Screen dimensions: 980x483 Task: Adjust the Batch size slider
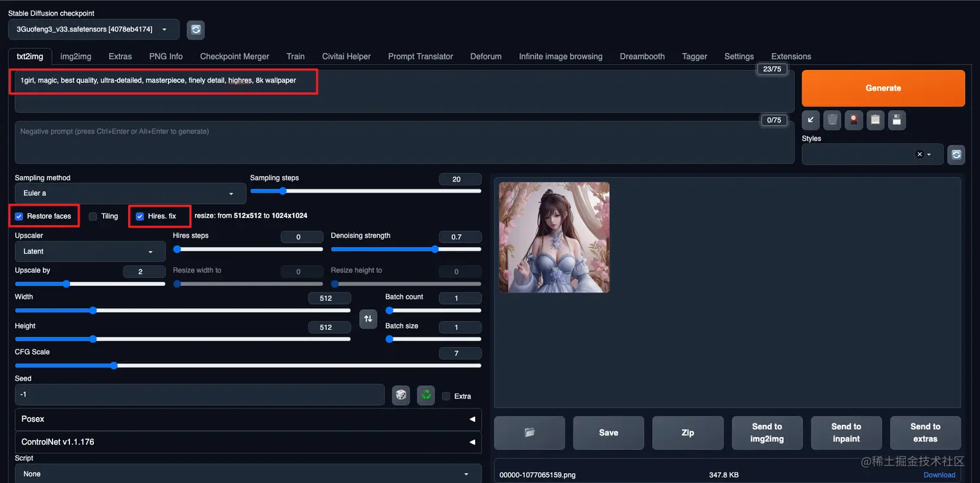coord(433,339)
